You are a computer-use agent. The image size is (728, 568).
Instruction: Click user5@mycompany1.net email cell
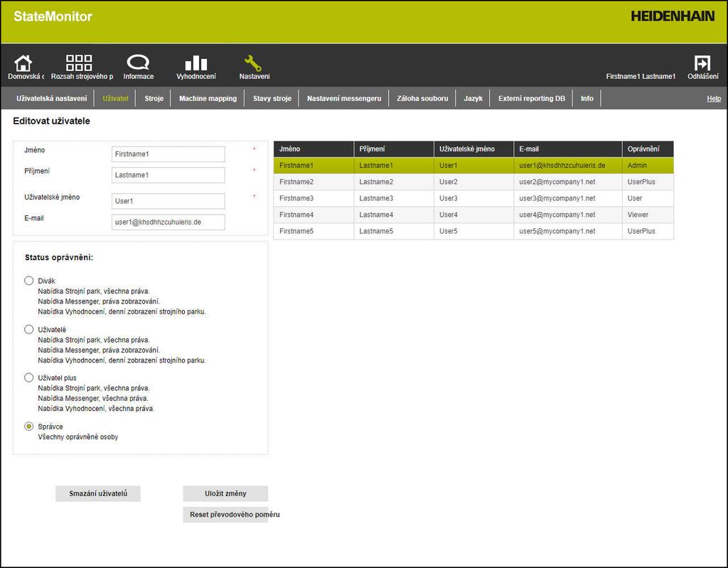click(x=568, y=231)
